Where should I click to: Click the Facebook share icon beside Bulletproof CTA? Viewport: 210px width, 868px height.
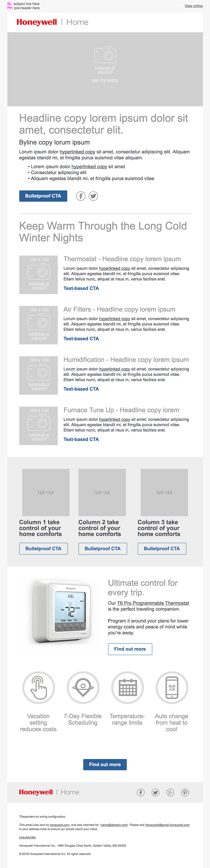pyautogui.click(x=81, y=196)
